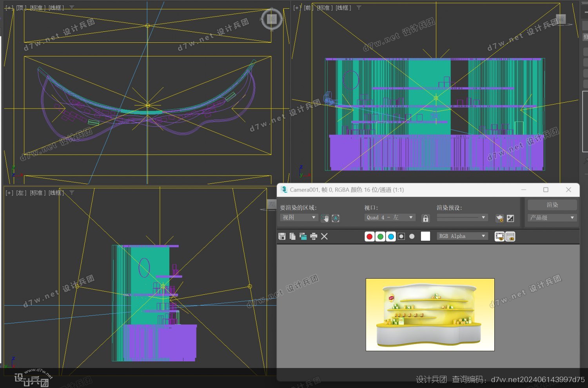Toggle the UI overlay display icon
This screenshot has height=388, width=588.
pos(500,236)
